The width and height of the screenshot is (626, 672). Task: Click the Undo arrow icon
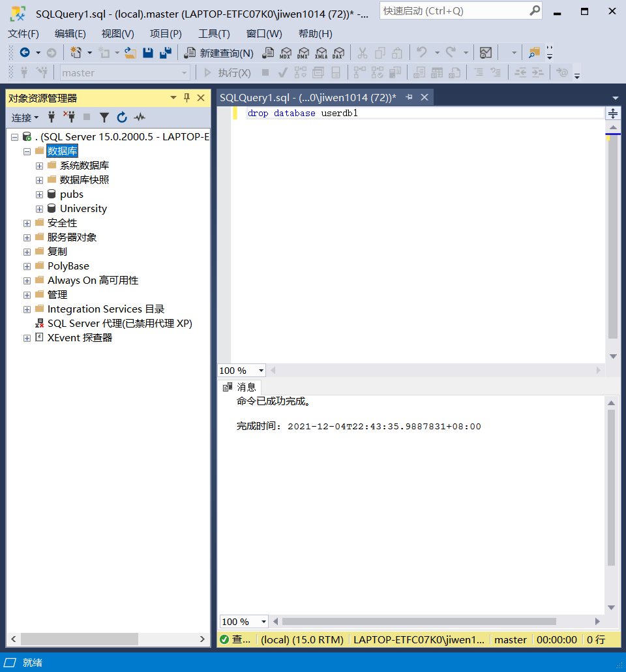422,53
